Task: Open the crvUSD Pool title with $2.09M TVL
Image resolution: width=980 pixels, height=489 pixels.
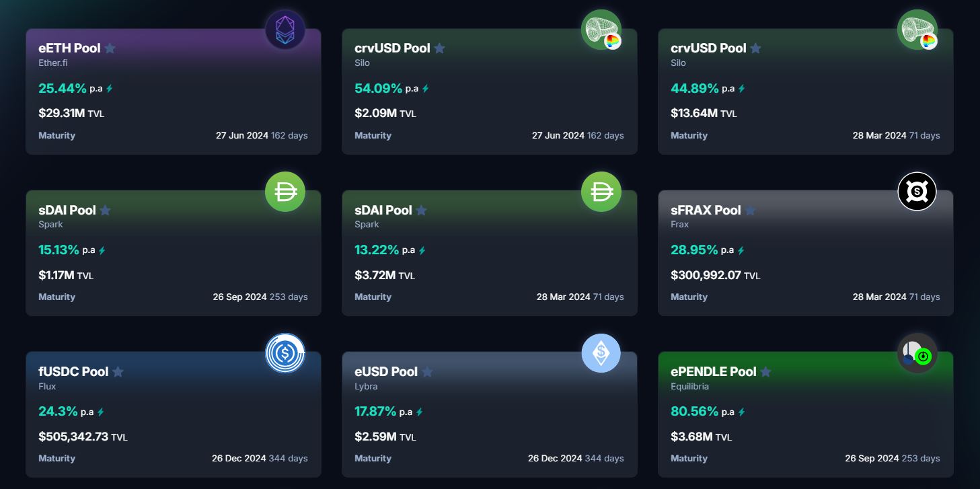Action: 392,48
